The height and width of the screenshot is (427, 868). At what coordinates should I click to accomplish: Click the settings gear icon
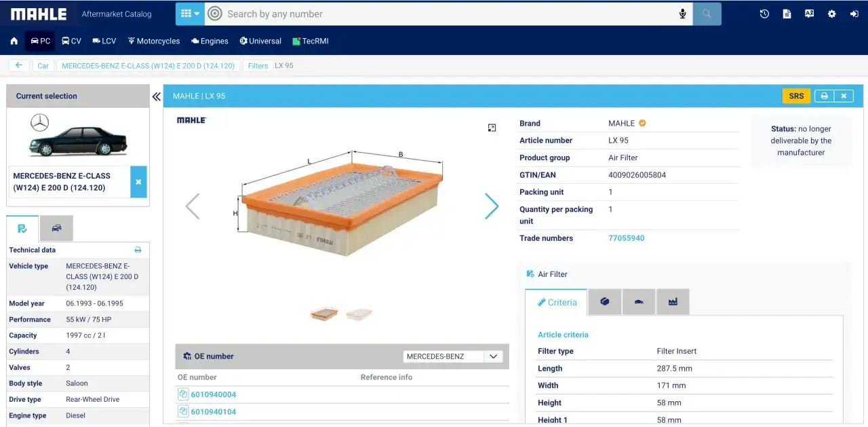[831, 14]
